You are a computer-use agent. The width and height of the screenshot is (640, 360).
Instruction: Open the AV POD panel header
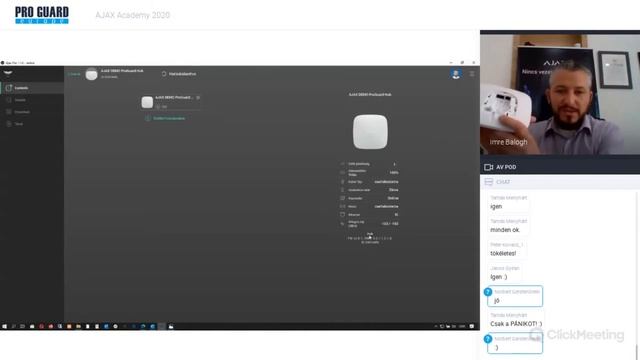[560, 167]
